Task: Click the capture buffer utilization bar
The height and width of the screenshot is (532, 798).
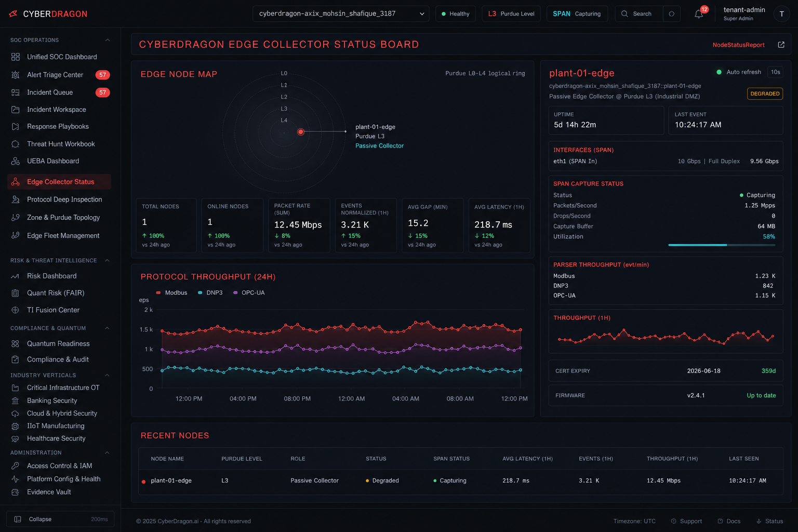Action: pos(722,245)
